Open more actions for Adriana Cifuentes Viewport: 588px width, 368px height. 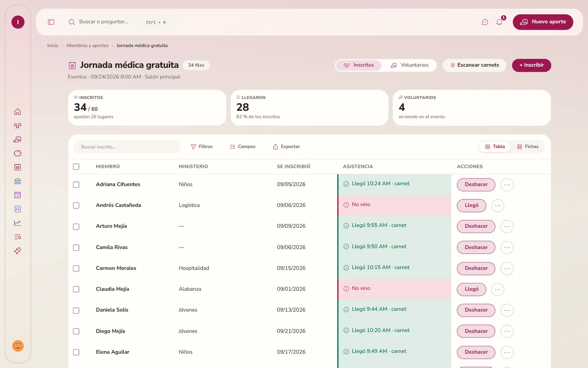coord(507,185)
